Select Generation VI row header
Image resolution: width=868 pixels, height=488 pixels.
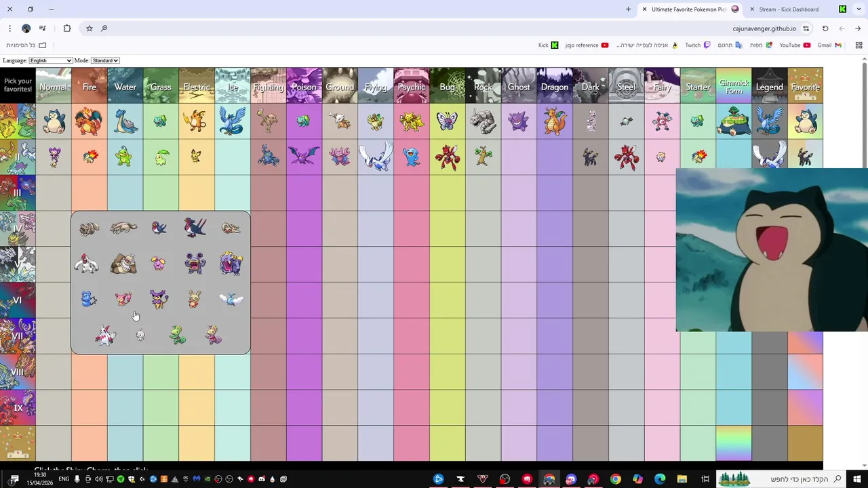point(18,300)
